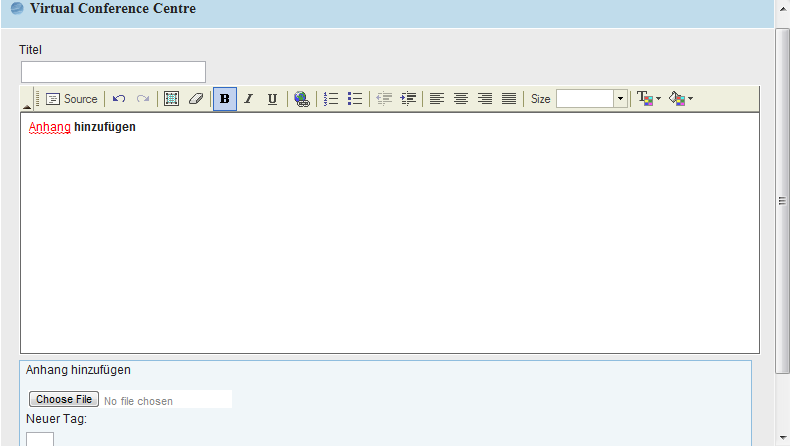Toggle Bold formatting
The height and width of the screenshot is (447, 790).
pos(224,99)
